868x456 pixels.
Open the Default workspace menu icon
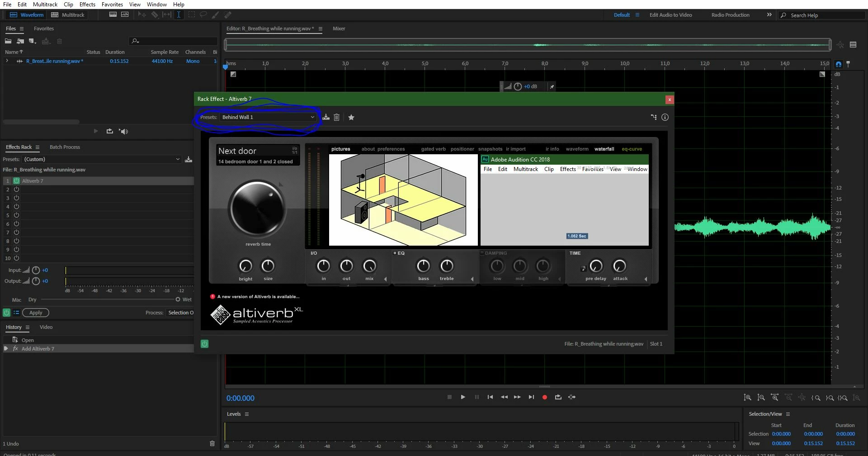(x=637, y=15)
